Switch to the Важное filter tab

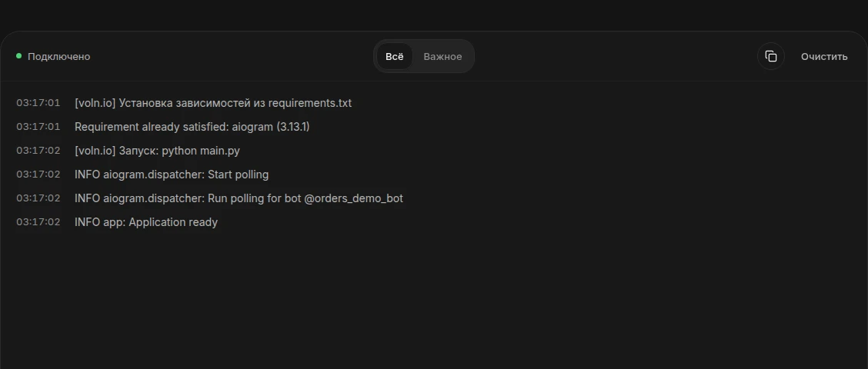coord(442,56)
